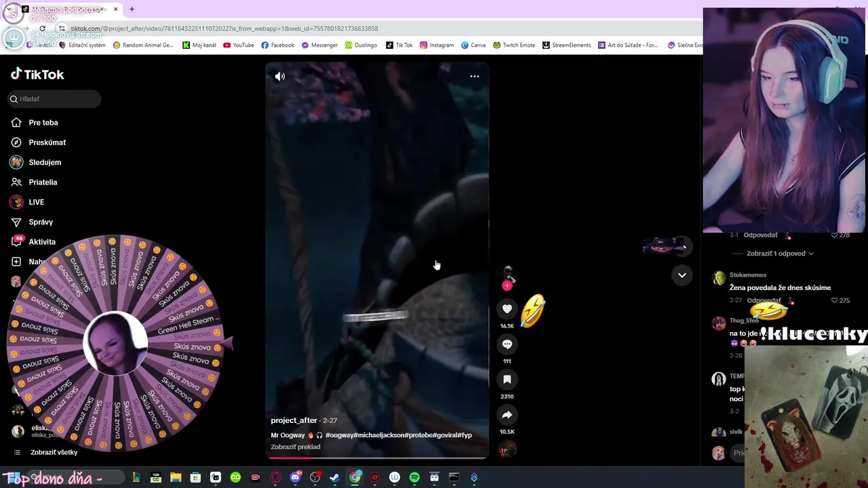Open Tik Tok bookmark

tap(399, 45)
